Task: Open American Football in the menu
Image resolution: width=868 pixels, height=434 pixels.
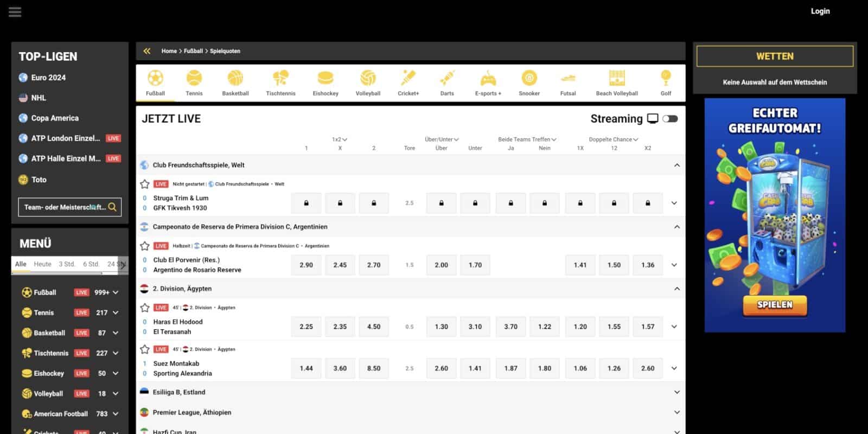Action: click(x=61, y=414)
